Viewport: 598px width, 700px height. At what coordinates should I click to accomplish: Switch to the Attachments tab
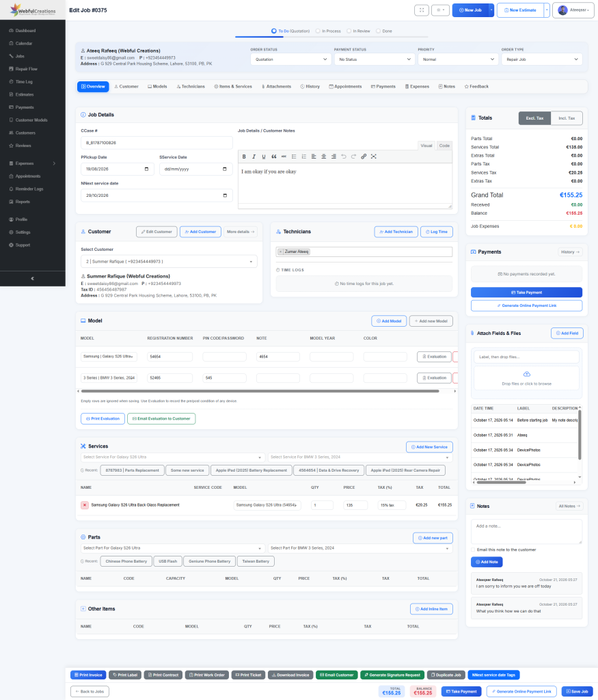click(x=276, y=87)
